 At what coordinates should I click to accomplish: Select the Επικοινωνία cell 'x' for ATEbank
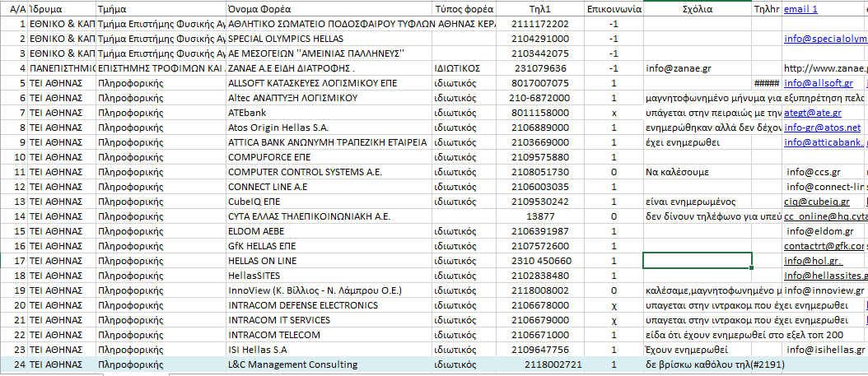[614, 113]
